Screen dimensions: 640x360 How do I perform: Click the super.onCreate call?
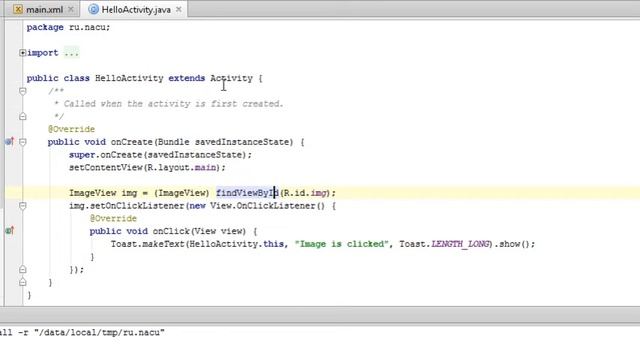click(160, 155)
